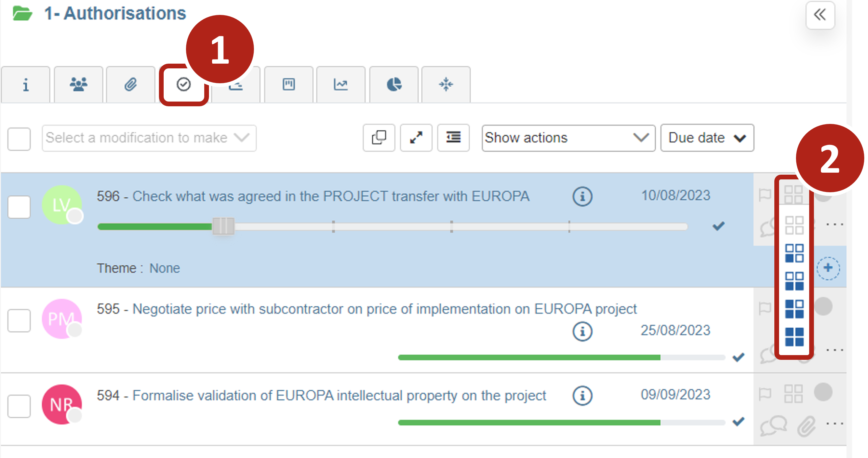868x458 pixels.
Task: Collapse the panel with the double chevron button
Action: pyautogui.click(x=820, y=15)
